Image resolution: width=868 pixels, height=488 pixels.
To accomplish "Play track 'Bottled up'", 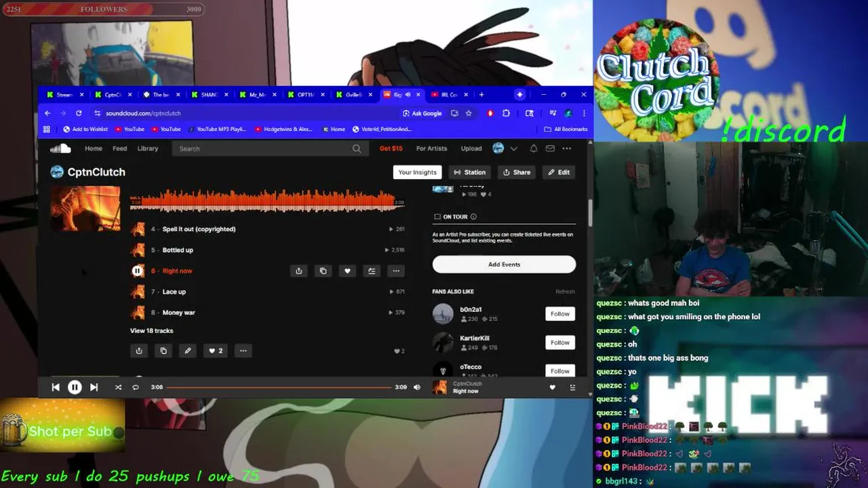I will 178,250.
